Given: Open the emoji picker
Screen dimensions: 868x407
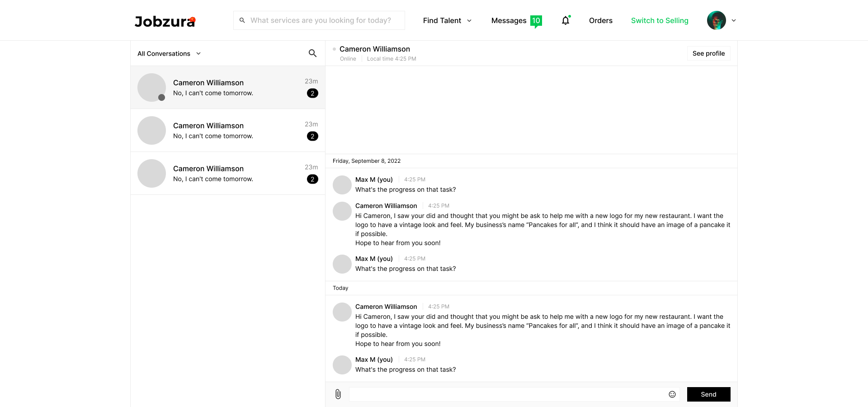Looking at the screenshot, I should pos(672,394).
